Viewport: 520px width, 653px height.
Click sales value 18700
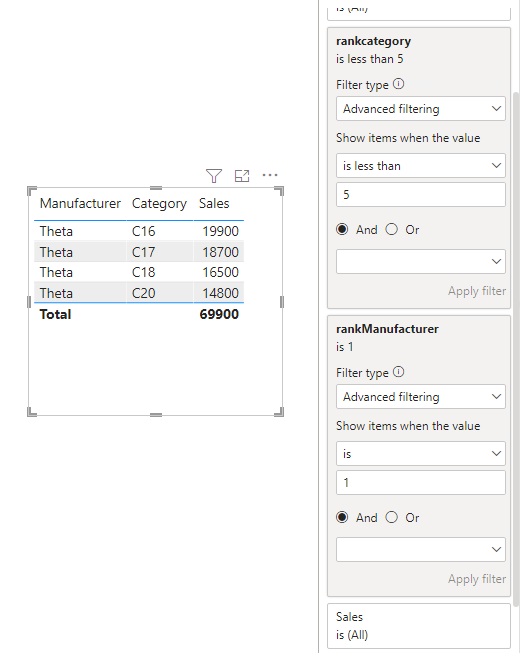point(220,252)
